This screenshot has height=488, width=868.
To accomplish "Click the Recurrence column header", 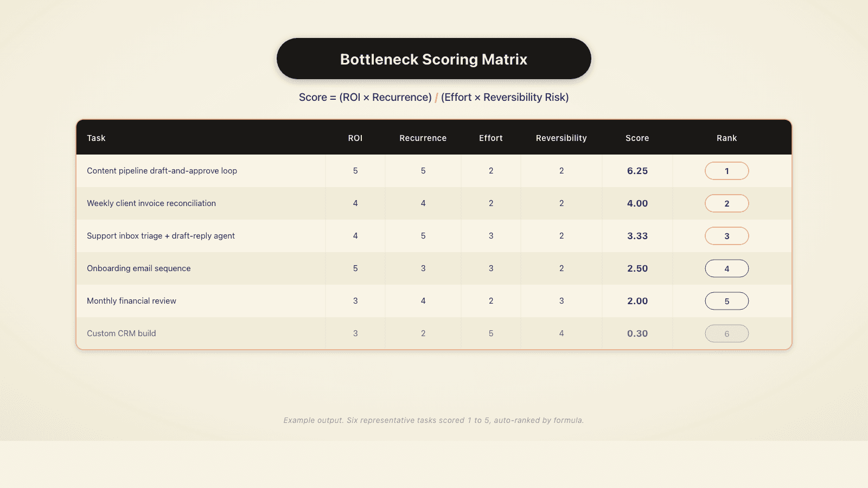I will tap(423, 138).
